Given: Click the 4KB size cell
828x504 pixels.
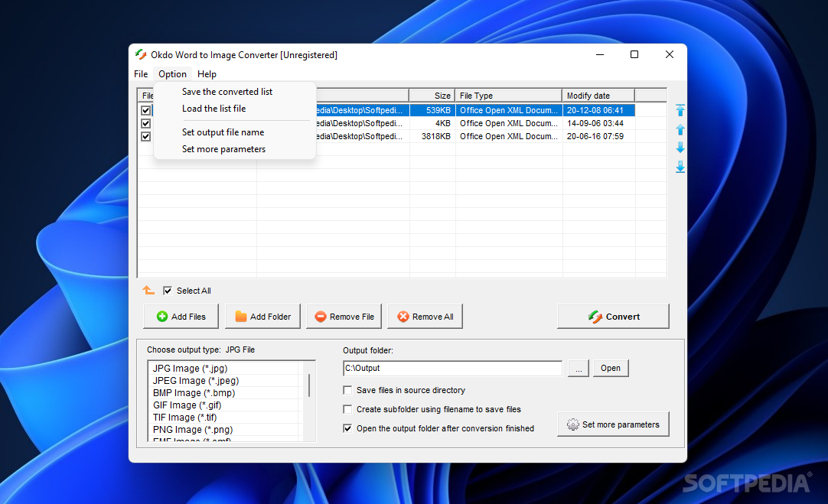Looking at the screenshot, I should [x=432, y=123].
